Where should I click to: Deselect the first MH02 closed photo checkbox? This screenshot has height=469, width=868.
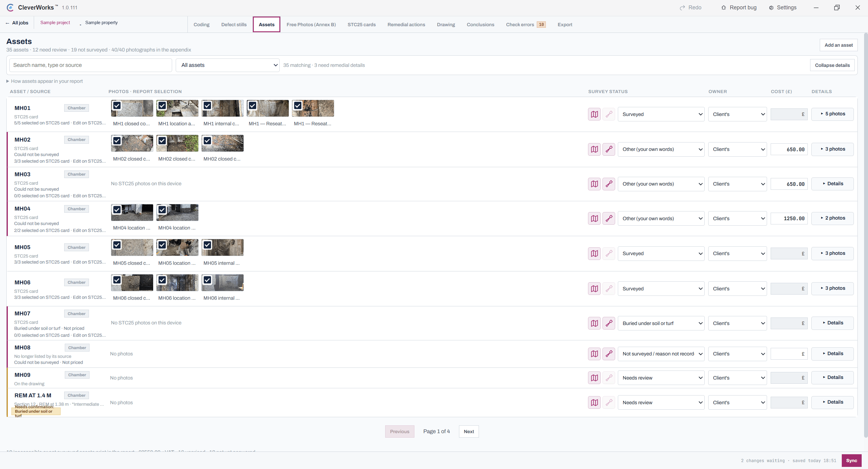pos(117,140)
